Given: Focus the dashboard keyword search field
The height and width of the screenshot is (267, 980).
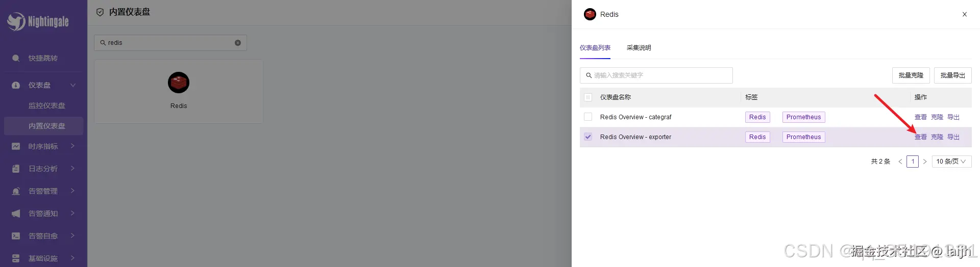Looking at the screenshot, I should coord(656,75).
